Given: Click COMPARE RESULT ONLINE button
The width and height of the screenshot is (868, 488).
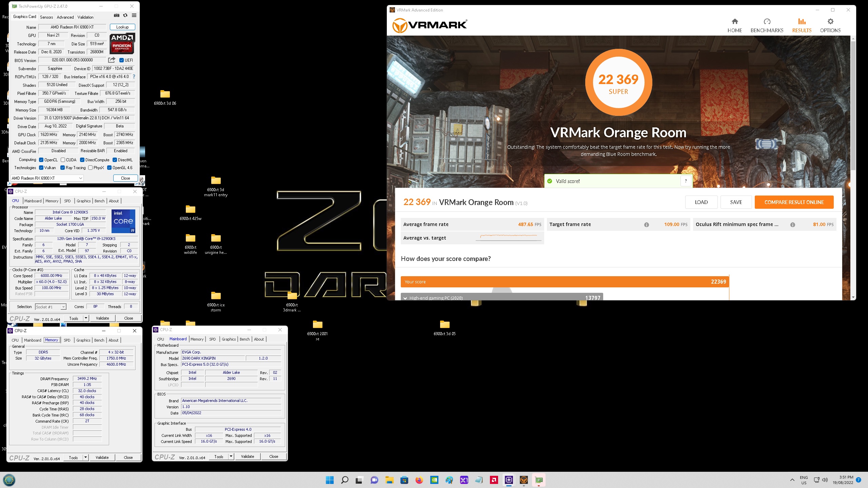Looking at the screenshot, I should click(794, 202).
